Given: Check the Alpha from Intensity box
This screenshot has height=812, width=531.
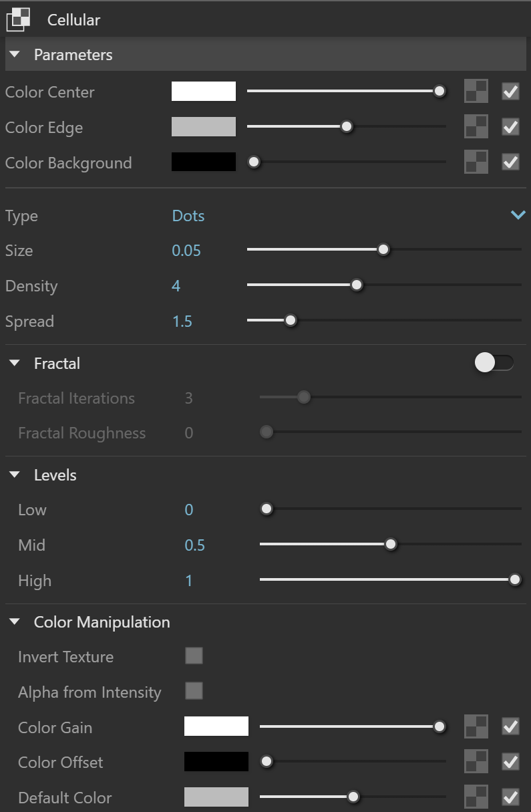Looking at the screenshot, I should pyautogui.click(x=194, y=691).
